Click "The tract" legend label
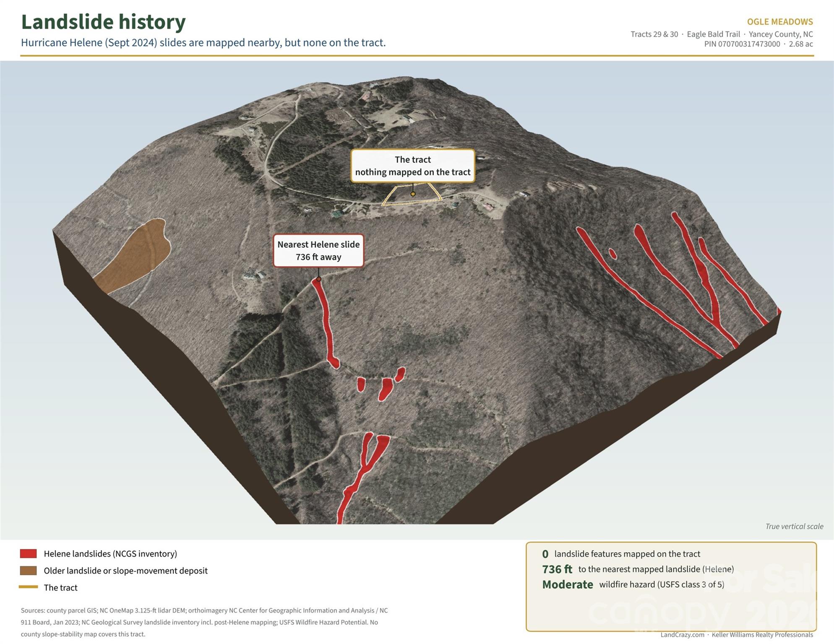Image resolution: width=834 pixels, height=644 pixels. 60,587
